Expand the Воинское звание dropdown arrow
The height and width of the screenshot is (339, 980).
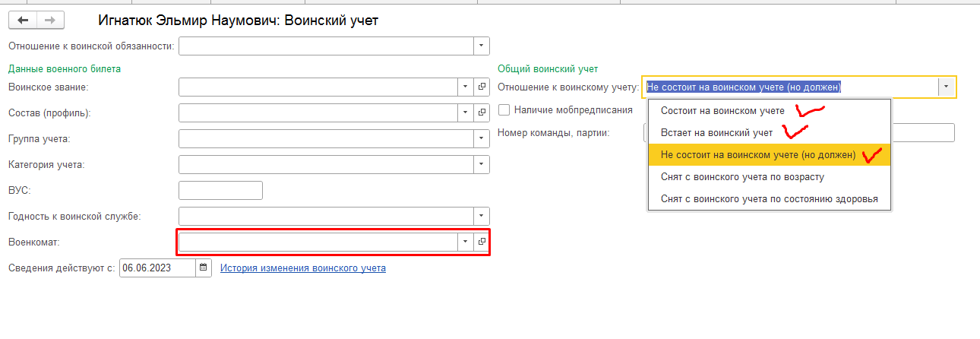[466, 87]
